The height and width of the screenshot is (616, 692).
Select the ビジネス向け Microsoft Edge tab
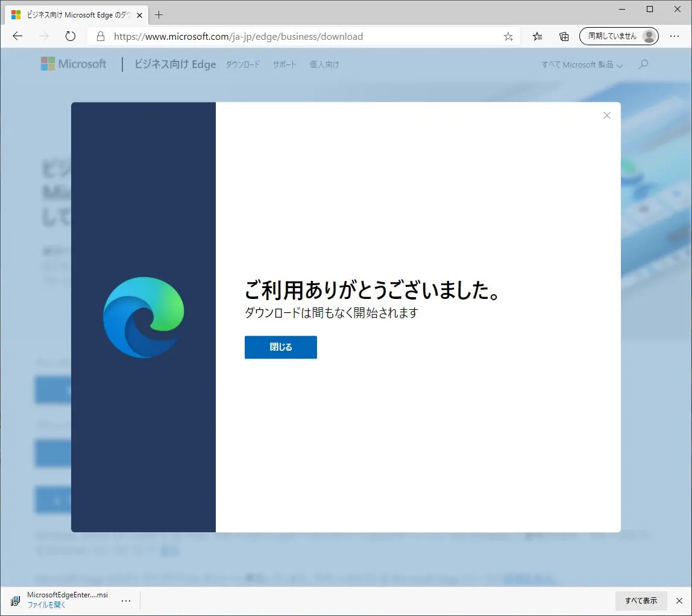77,15
